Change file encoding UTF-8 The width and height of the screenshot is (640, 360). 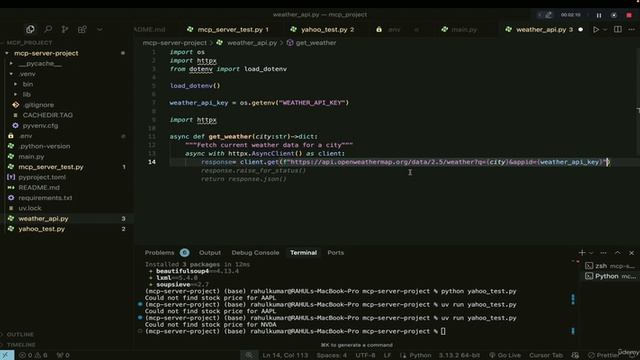coord(365,355)
